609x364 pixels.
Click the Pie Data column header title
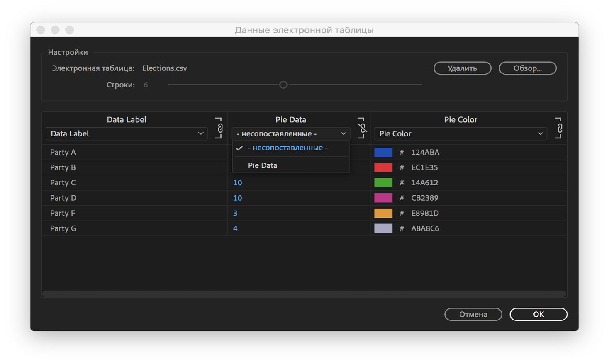click(291, 120)
